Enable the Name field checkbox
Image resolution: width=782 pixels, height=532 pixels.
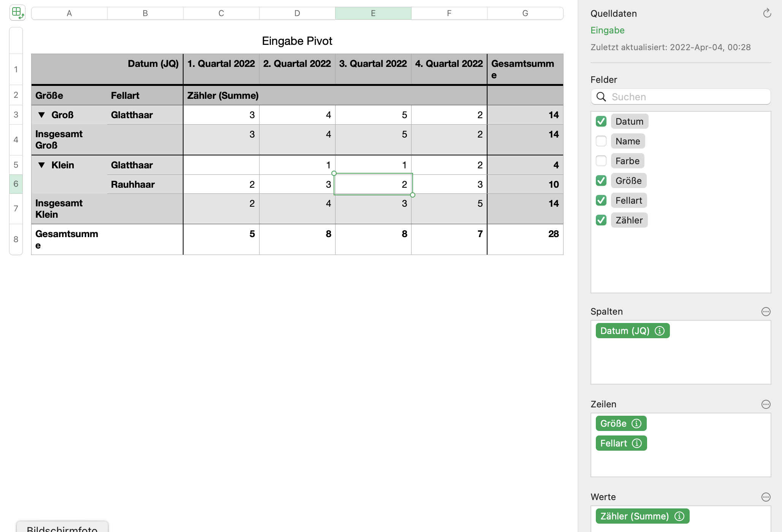(601, 141)
